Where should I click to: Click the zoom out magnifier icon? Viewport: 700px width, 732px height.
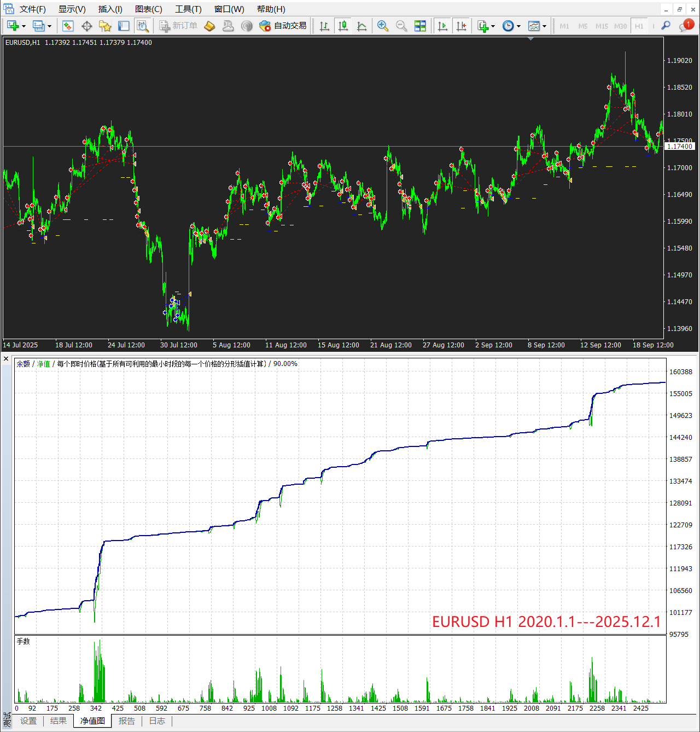[x=401, y=26]
